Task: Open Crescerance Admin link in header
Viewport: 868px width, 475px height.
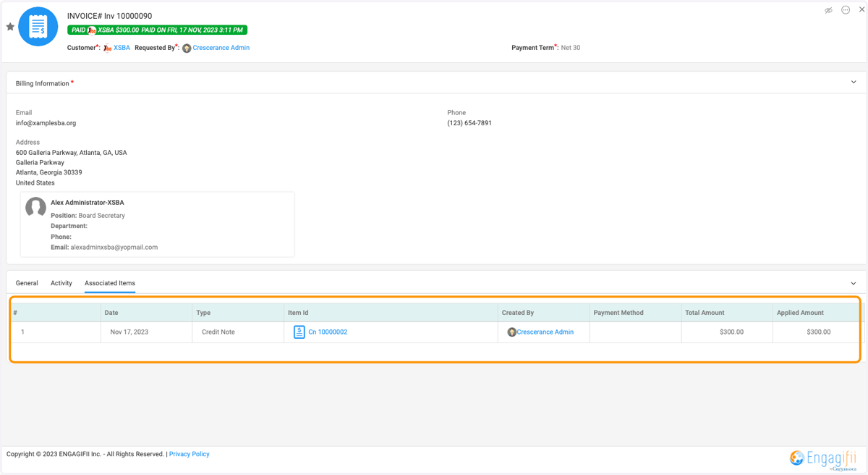Action: (x=221, y=48)
